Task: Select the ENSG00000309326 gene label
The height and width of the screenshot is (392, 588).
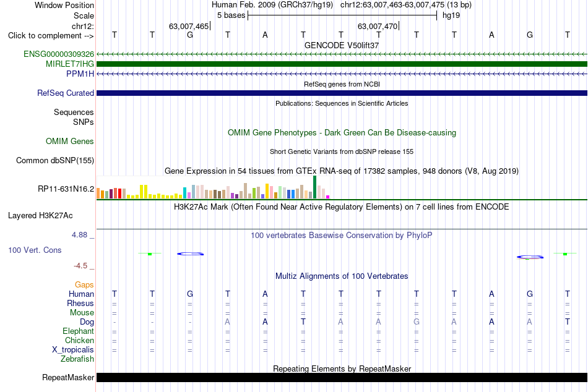Action: pyautogui.click(x=59, y=54)
